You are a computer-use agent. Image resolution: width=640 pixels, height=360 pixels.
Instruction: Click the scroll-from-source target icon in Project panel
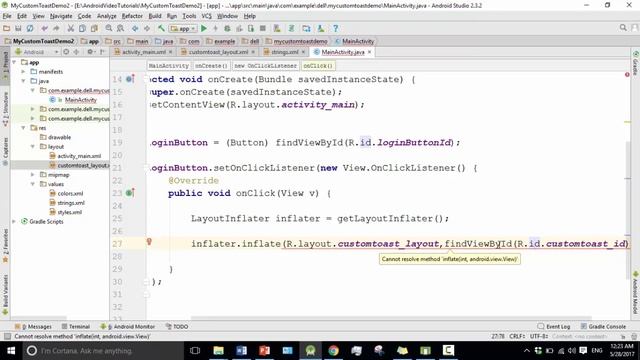(x=66, y=52)
